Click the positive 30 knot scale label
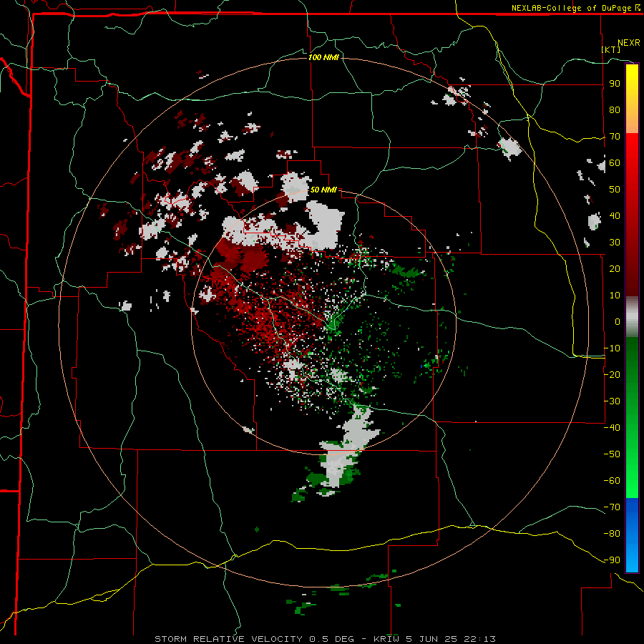 point(615,243)
